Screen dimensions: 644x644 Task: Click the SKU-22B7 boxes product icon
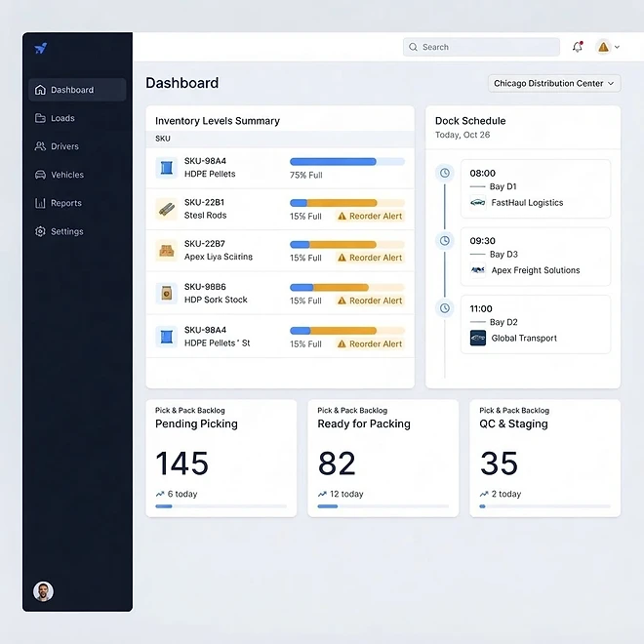click(166, 251)
